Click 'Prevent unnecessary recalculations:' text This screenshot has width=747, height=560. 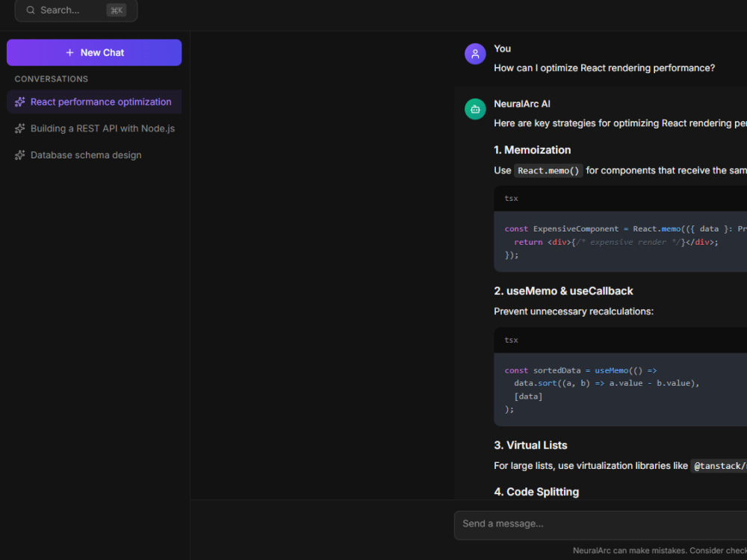point(574,311)
